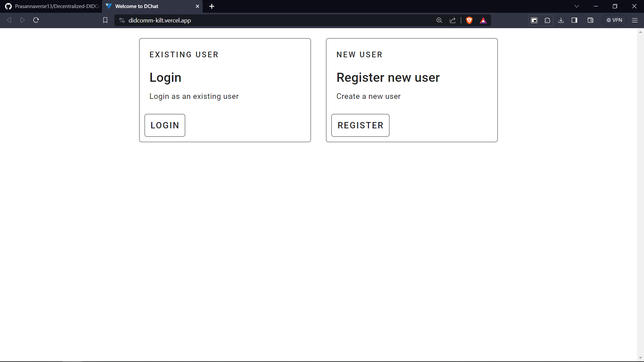This screenshot has width=644, height=362.
Task: Toggle the VPN button
Action: coord(614,20)
